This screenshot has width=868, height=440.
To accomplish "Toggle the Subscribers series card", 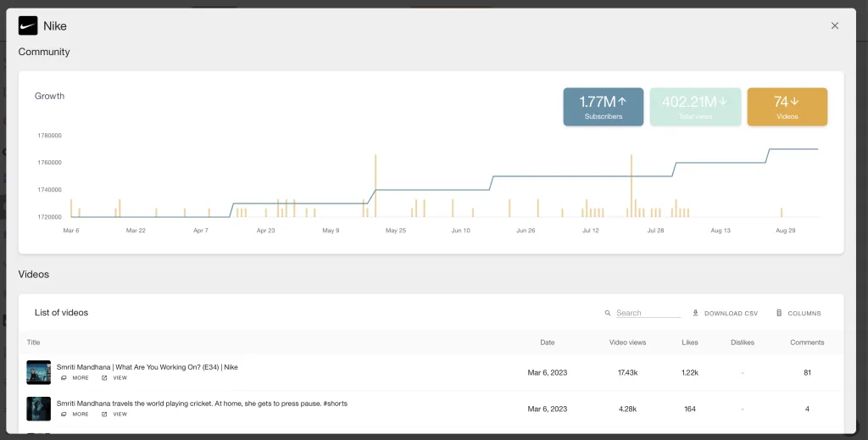I will pyautogui.click(x=603, y=107).
